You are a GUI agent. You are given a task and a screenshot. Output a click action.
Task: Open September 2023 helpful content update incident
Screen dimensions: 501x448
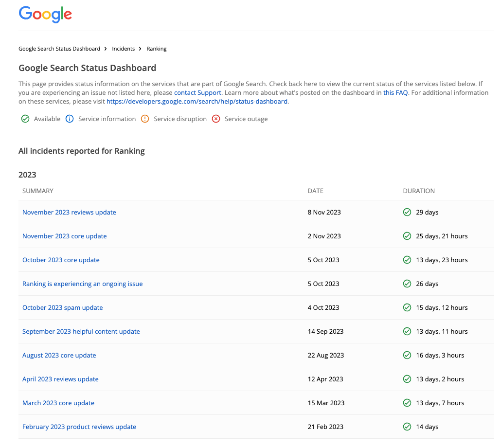coord(81,331)
